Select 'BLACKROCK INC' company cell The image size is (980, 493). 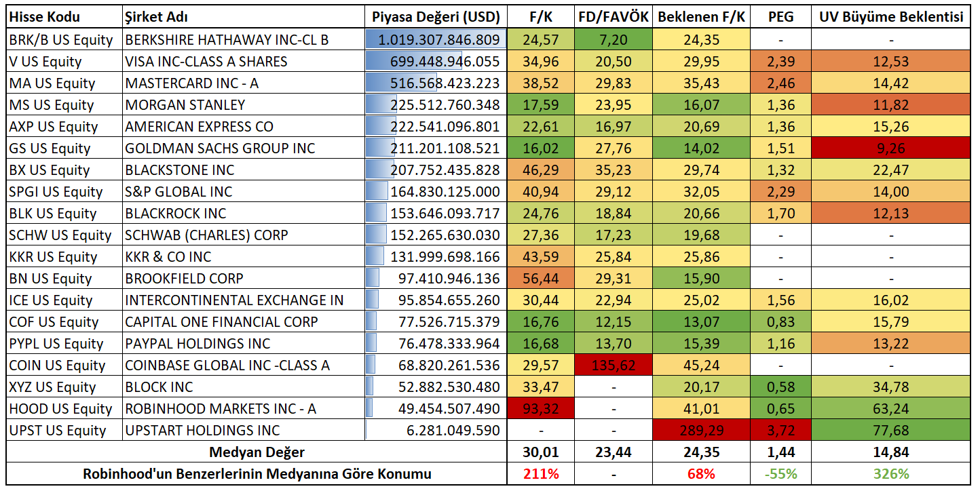point(244,213)
